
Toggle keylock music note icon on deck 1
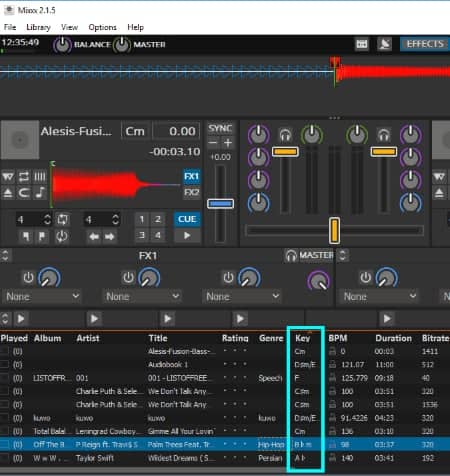40,193
